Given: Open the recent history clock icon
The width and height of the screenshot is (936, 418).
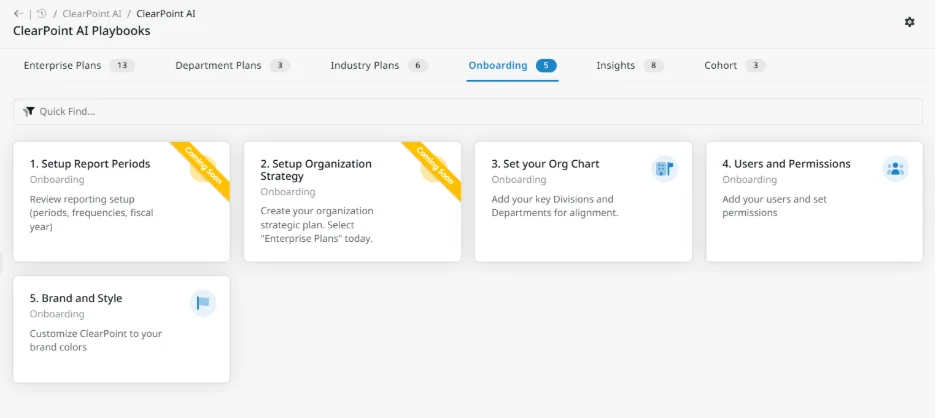Looking at the screenshot, I should pos(41,13).
